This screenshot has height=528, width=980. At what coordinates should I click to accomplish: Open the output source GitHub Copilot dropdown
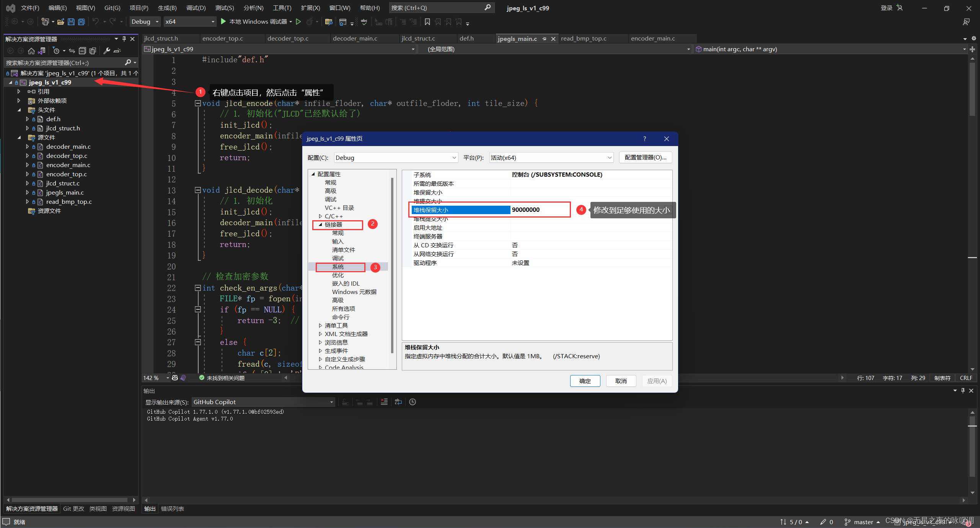click(x=263, y=402)
